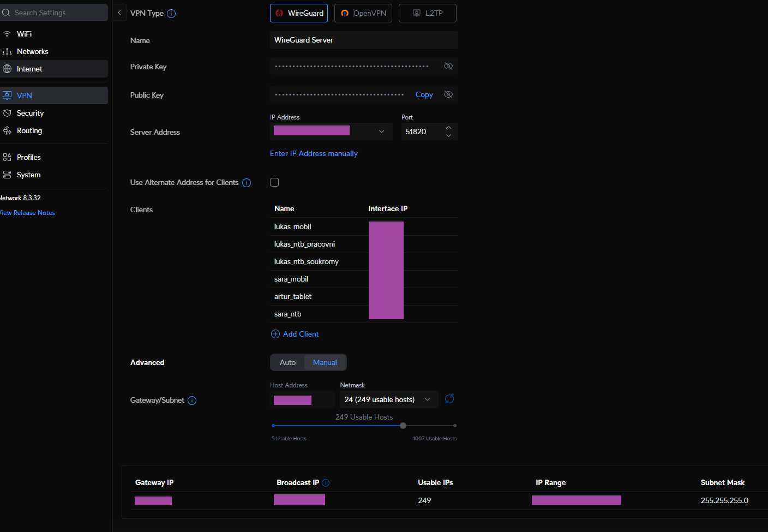Screen dimensions: 768x532
Task: Click the Broadcast IP info icon
Action: click(326, 483)
